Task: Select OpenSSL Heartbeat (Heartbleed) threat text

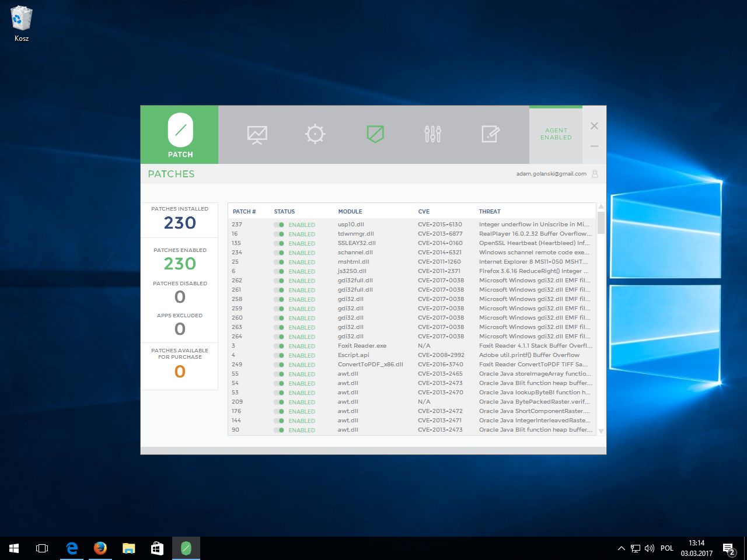Action: click(535, 243)
